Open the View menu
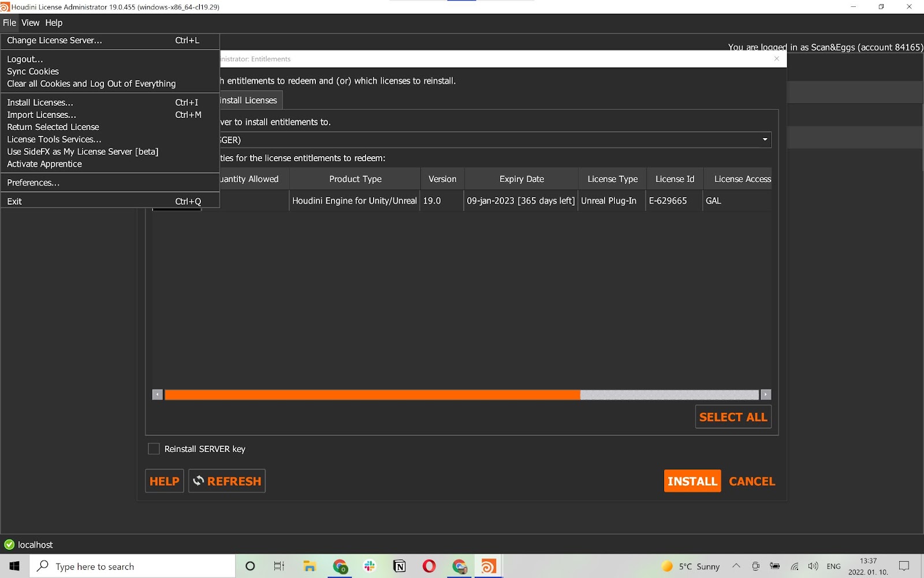The image size is (924, 578). click(31, 23)
